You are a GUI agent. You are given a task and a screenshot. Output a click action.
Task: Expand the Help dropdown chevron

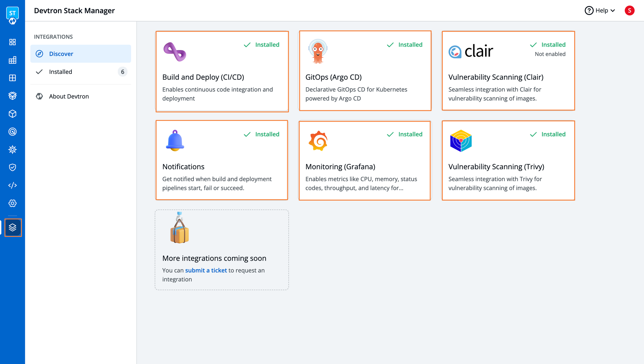613,11
